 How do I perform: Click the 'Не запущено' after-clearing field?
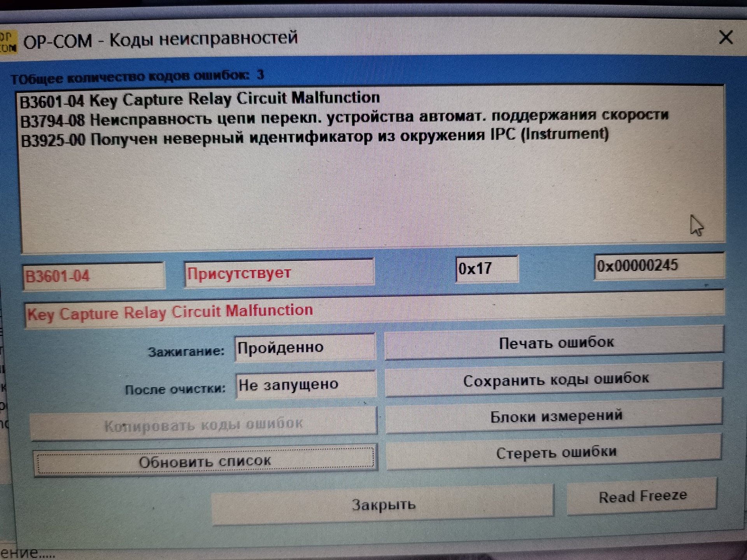(x=306, y=385)
